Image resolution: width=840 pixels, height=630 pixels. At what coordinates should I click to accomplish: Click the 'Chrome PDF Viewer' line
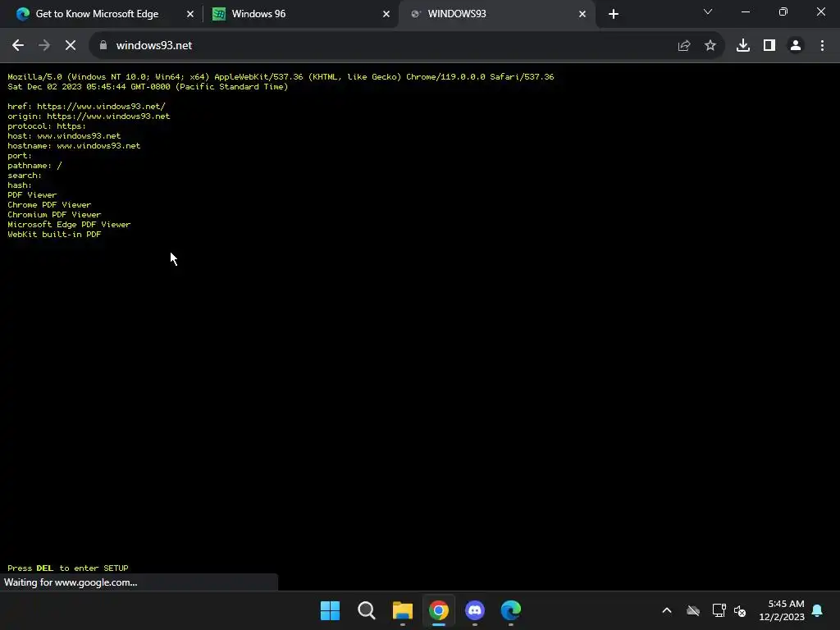click(x=49, y=204)
